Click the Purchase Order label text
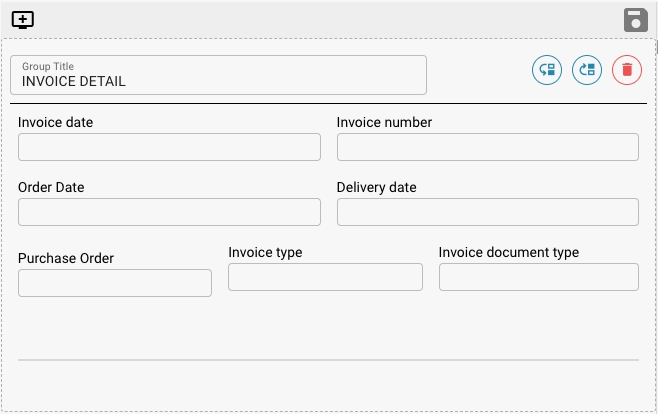This screenshot has height=414, width=658. [66, 258]
